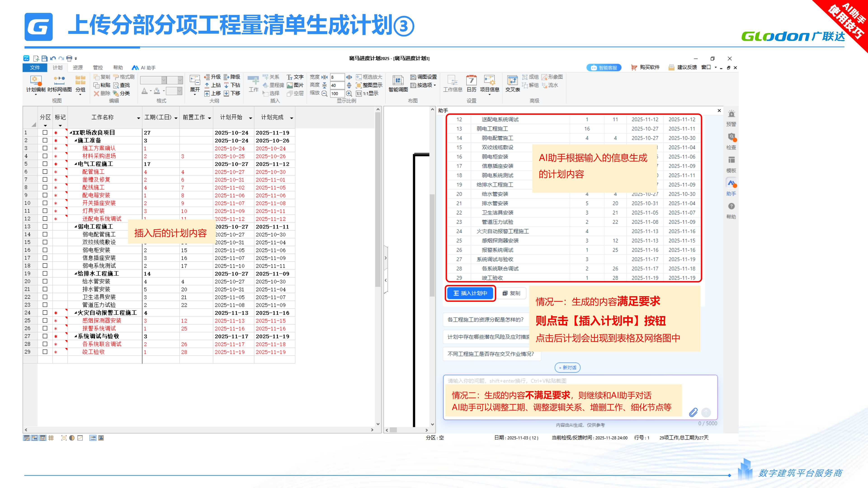
Task: Open the AI 助手 menu tab
Action: tap(144, 68)
